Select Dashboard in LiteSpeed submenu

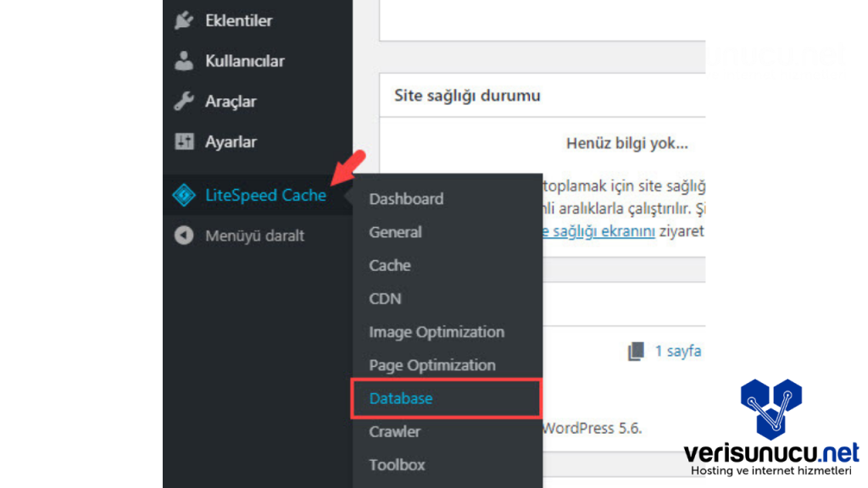click(406, 199)
